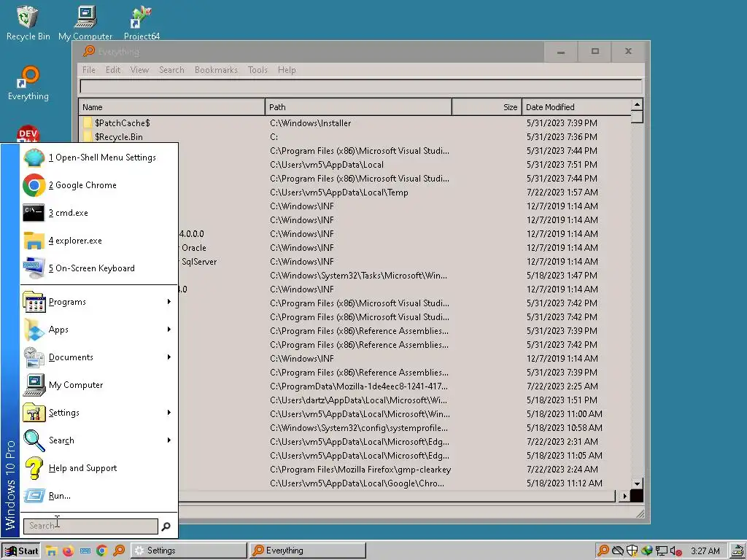Click the magnifier icon next to start menu search box

(166, 526)
